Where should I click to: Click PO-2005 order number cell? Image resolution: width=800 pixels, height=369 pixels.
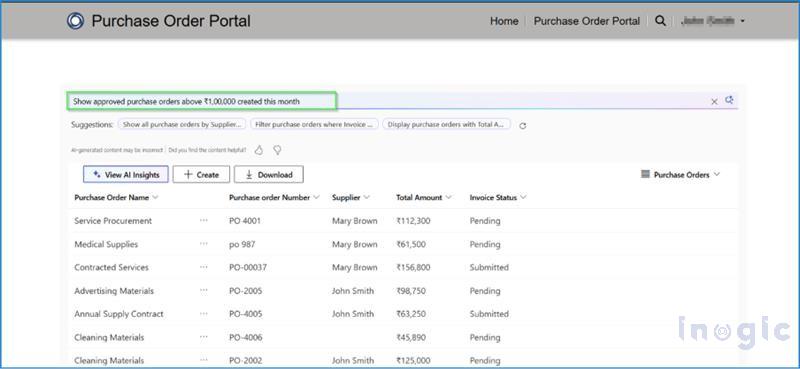coord(245,290)
